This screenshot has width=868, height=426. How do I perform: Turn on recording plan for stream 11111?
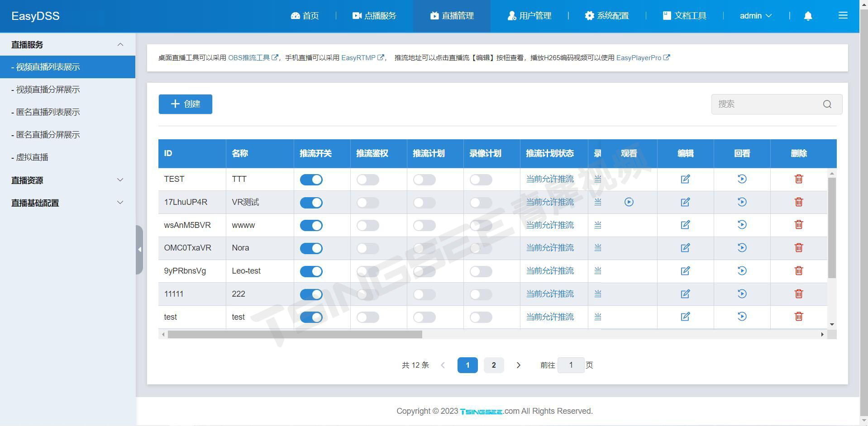[480, 294]
